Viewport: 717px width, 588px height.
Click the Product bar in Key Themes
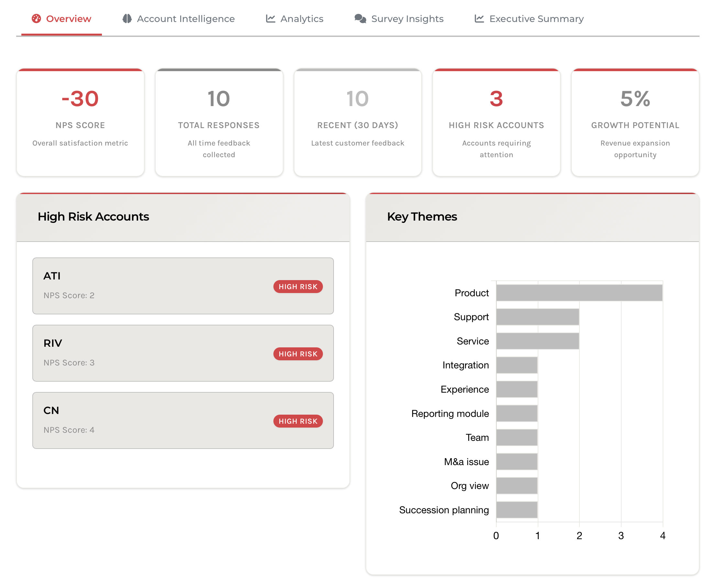579,293
